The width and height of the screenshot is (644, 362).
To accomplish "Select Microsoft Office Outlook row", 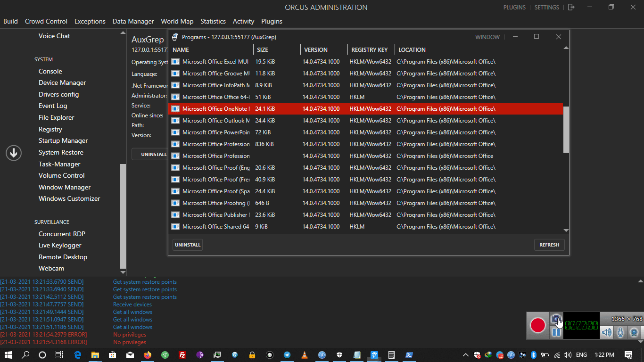I will click(x=216, y=121).
